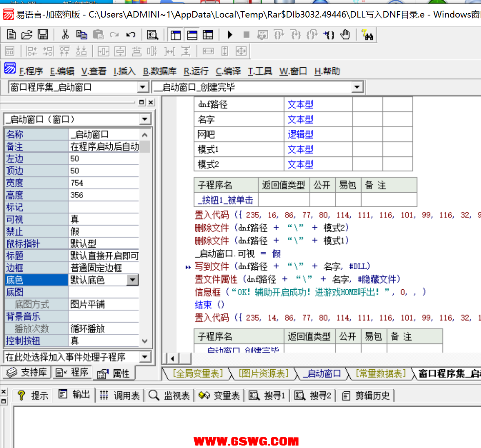Expand the _启动窗口（窗口） component dropdown
The image size is (481, 448).
click(x=145, y=119)
